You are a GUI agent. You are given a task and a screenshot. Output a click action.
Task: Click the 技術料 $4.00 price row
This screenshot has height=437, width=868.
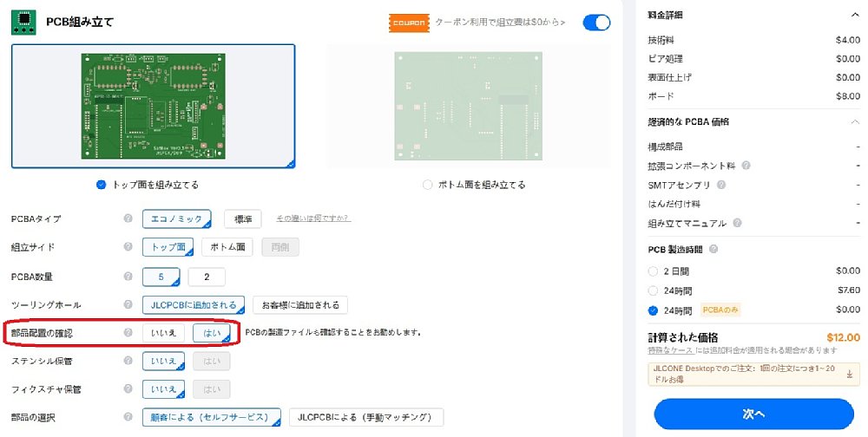click(x=754, y=40)
